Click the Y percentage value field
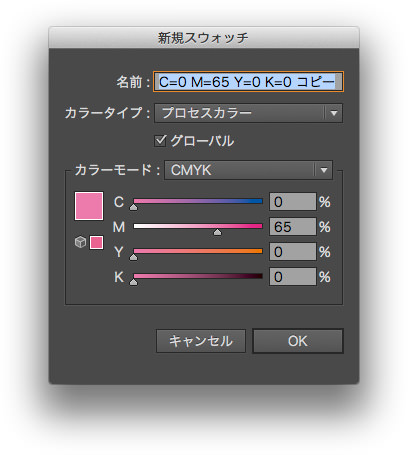 293,252
